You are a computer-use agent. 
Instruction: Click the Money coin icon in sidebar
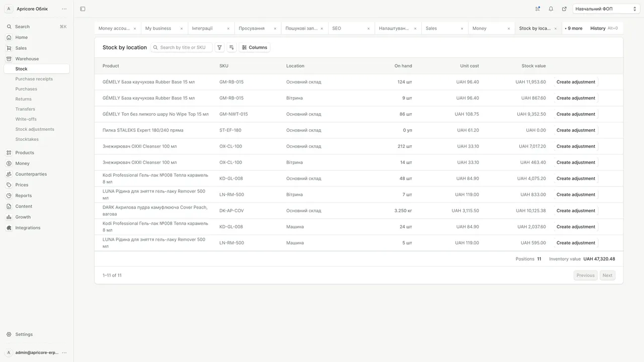[x=9, y=163]
